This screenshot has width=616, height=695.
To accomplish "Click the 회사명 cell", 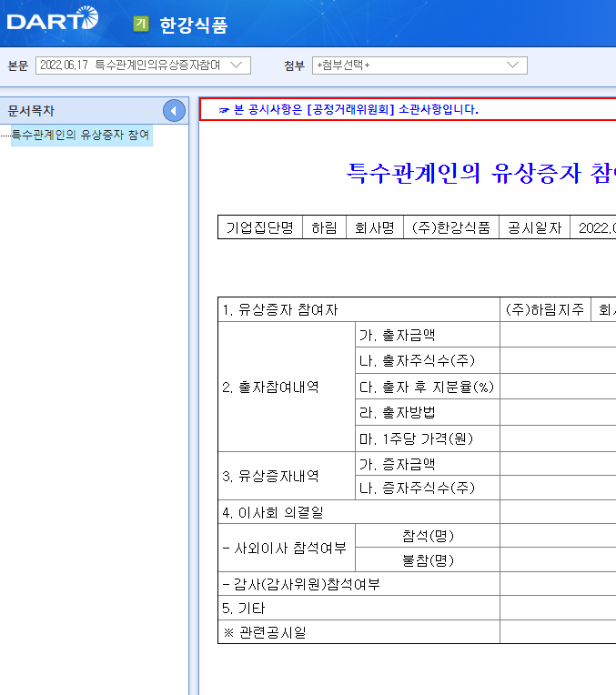I will click(375, 227).
